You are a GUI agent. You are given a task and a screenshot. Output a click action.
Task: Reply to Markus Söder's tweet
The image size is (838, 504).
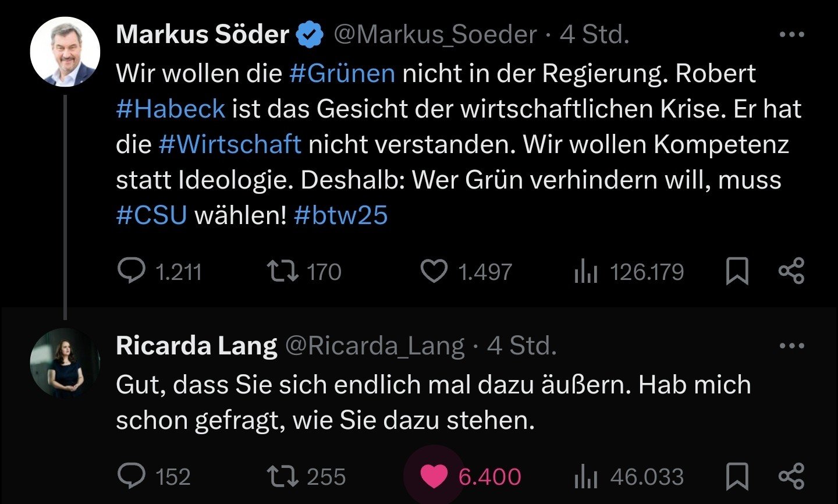tap(132, 271)
